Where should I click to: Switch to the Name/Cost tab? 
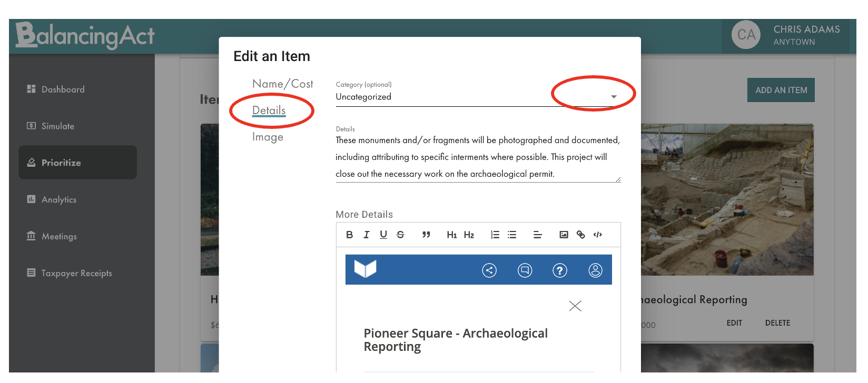(x=283, y=84)
